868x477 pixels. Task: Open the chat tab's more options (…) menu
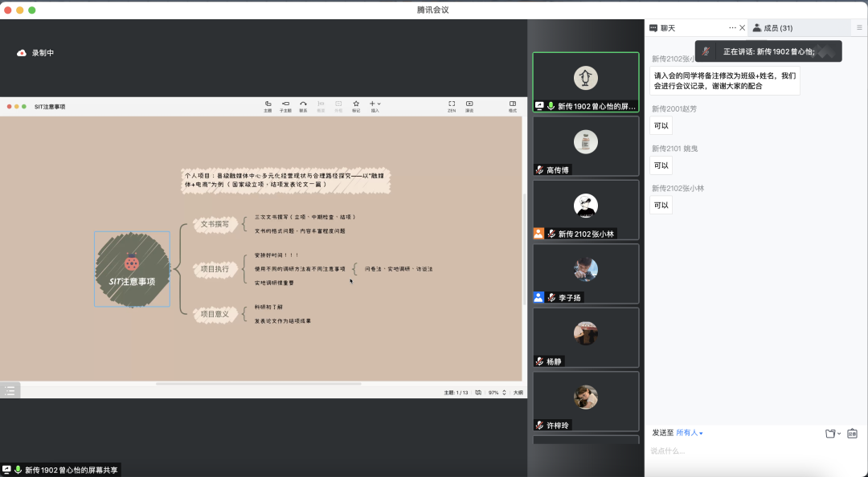(731, 28)
